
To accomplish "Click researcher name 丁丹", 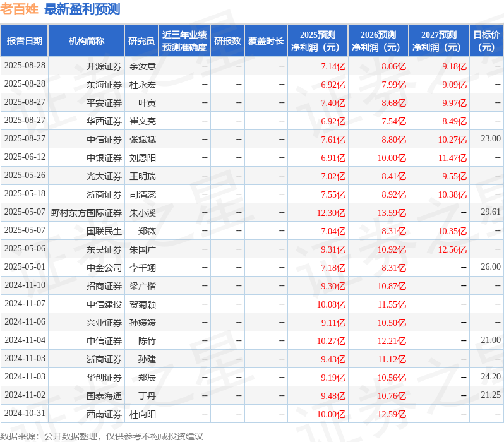I will coord(147,396).
